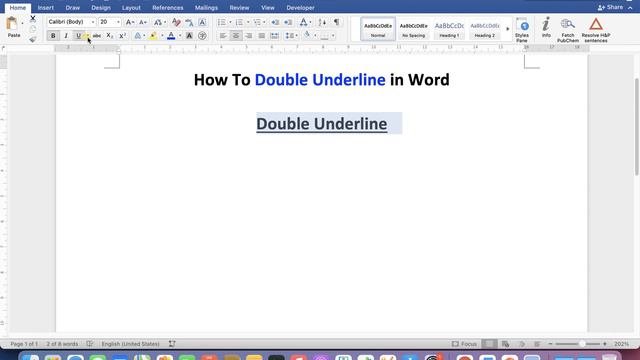The image size is (640, 360).
Task: Clear all formatting with the eraser A icon
Action: coord(176,22)
